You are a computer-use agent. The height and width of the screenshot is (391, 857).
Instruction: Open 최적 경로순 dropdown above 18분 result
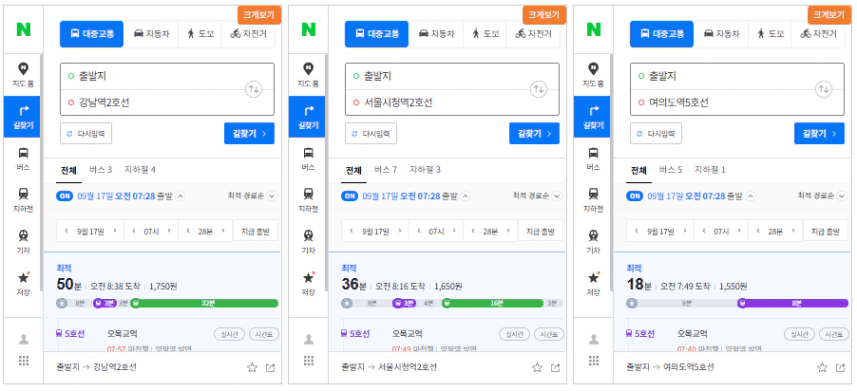coord(822,196)
